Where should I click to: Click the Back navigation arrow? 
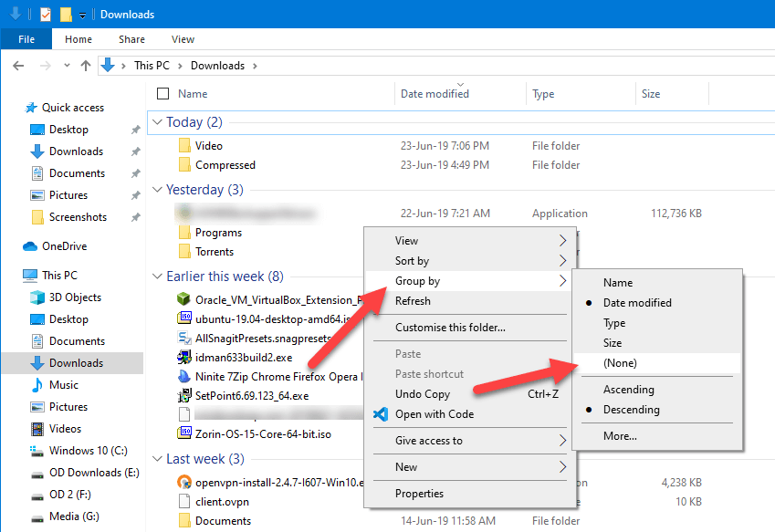(x=18, y=66)
